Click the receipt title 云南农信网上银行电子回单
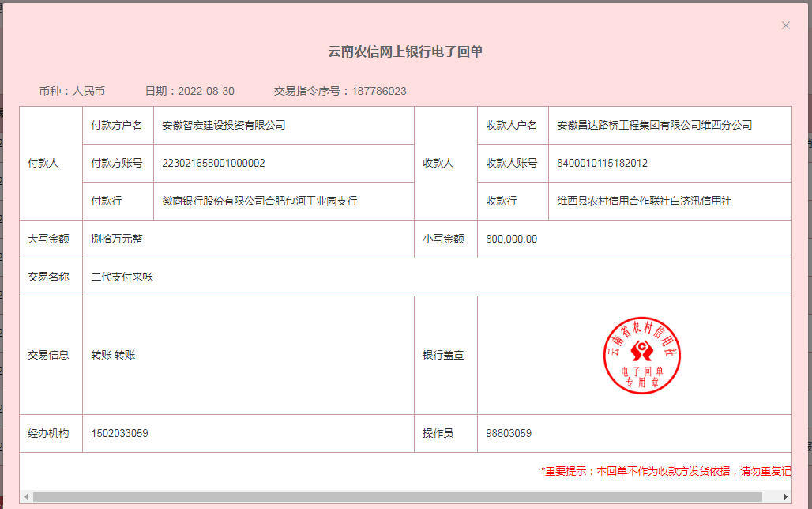Screen dimensions: 812x509 click(405, 52)
